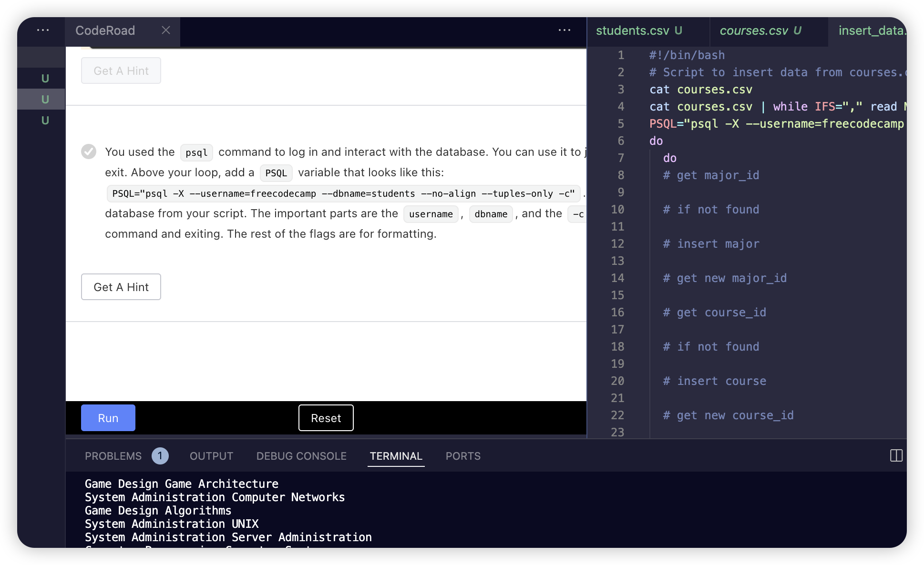Switch to the courses.csv editor tab
This screenshot has height=565, width=924.
[x=753, y=31]
